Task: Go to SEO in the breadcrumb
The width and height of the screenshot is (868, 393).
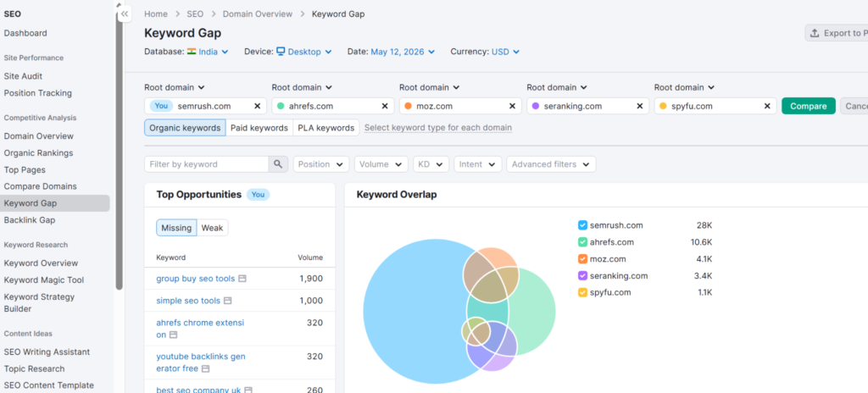Action: tap(195, 14)
